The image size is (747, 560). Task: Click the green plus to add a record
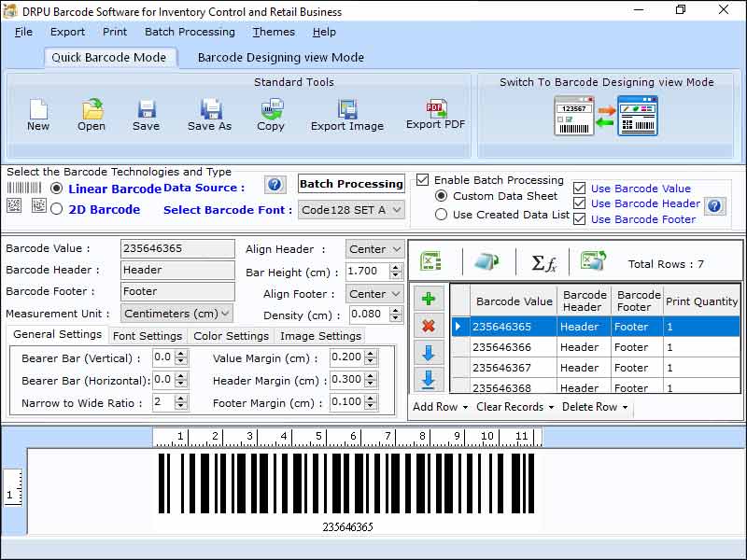[429, 297]
